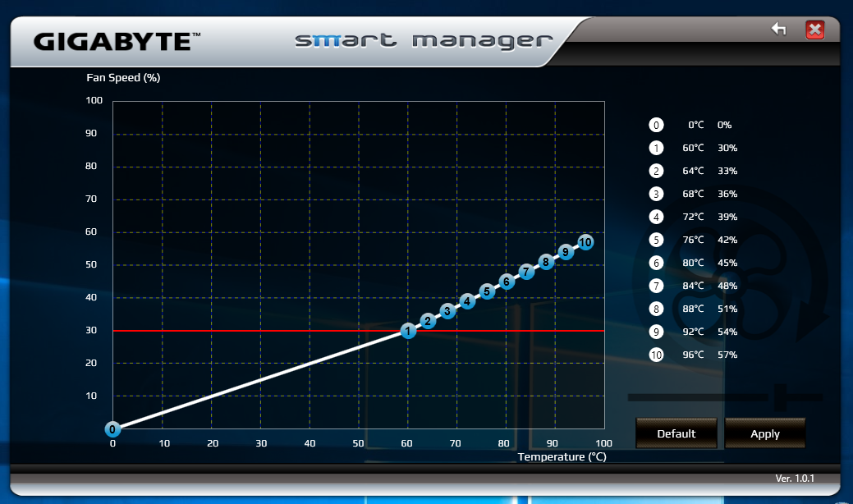Click legend circle number 8
Viewport: 853px width, 504px height.
pyautogui.click(x=656, y=309)
